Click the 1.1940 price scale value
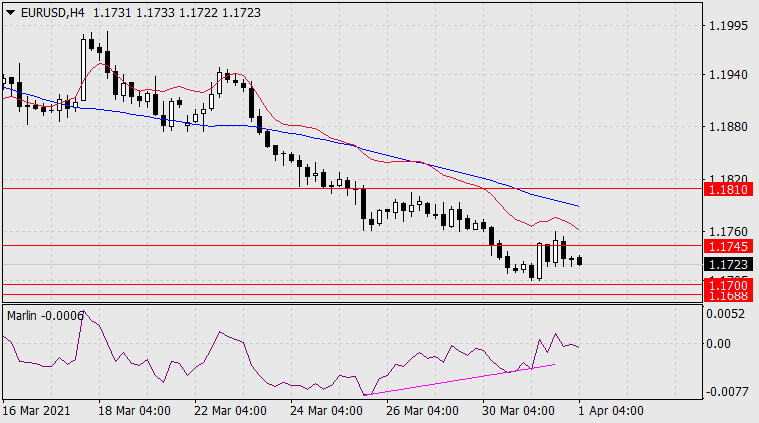 tap(728, 75)
